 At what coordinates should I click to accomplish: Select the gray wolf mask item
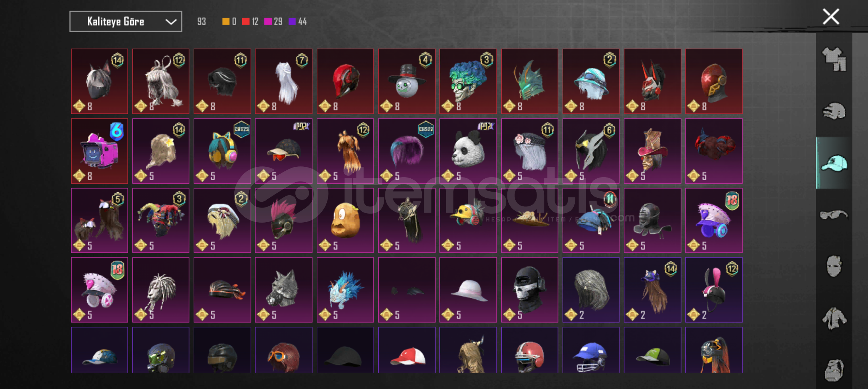[284, 290]
